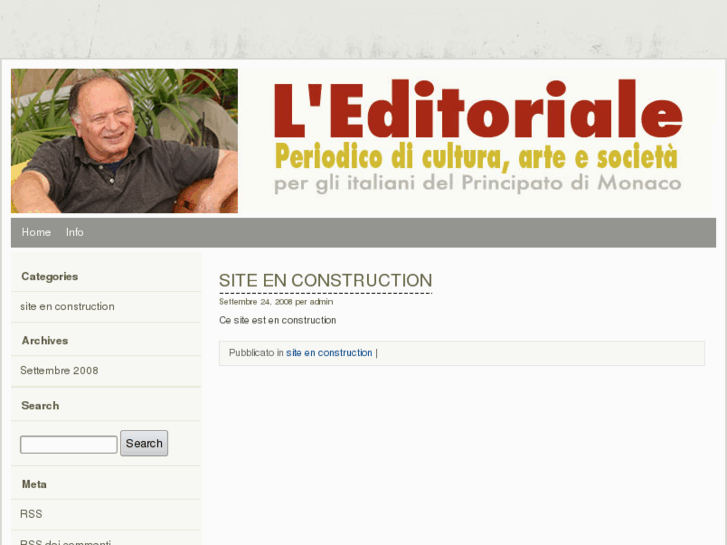Click the search text field

[69, 444]
